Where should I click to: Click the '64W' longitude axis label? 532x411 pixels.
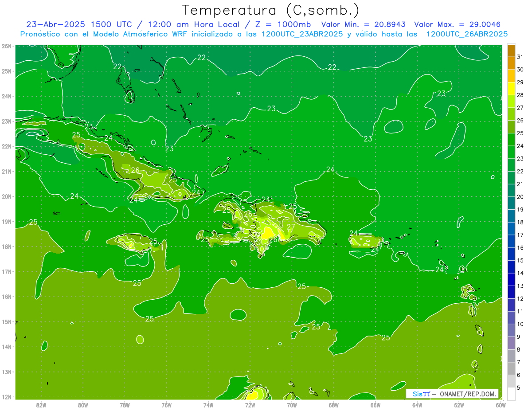(417, 404)
